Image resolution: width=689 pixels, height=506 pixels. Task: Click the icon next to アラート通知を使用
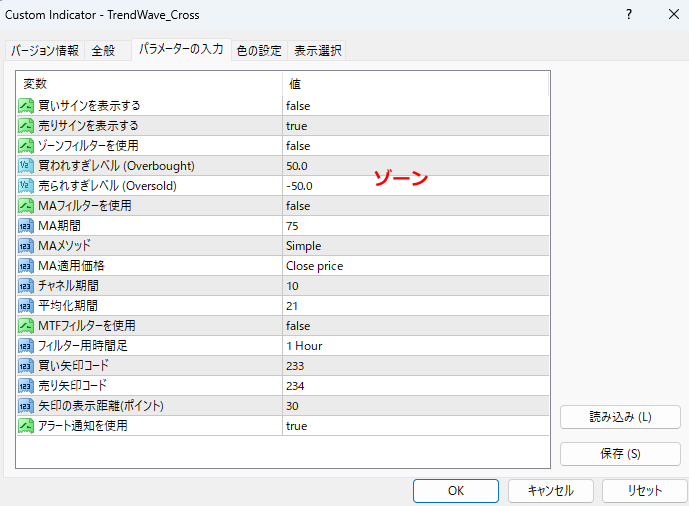tap(26, 426)
